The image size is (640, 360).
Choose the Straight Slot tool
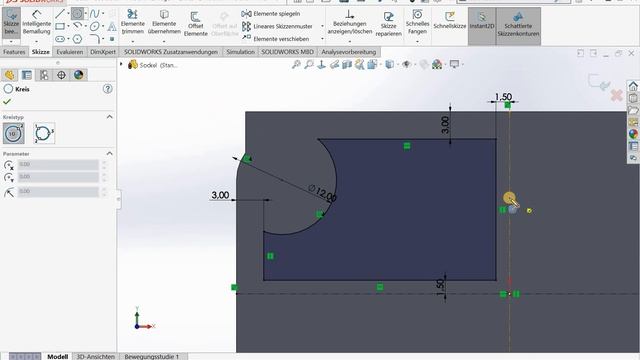(60, 39)
